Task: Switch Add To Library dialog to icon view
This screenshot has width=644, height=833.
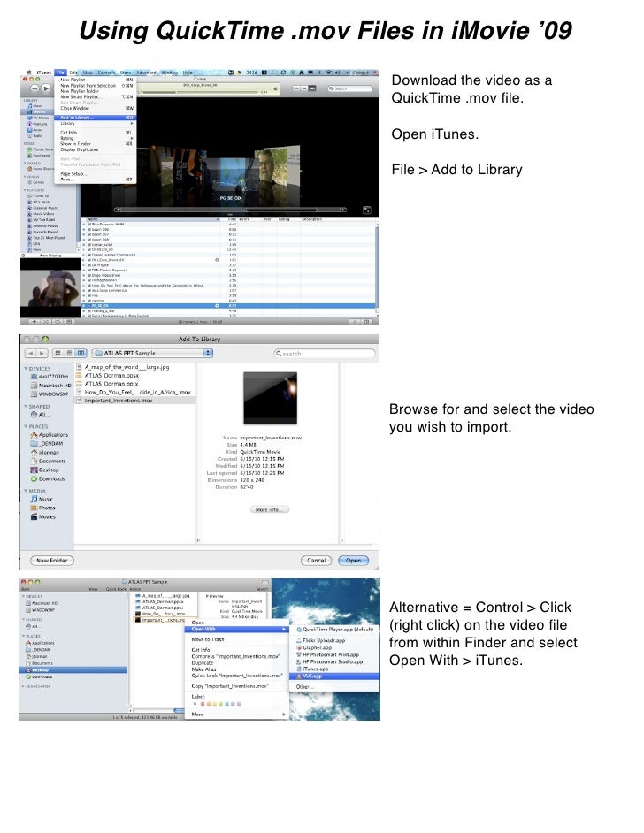Action: 57,354
